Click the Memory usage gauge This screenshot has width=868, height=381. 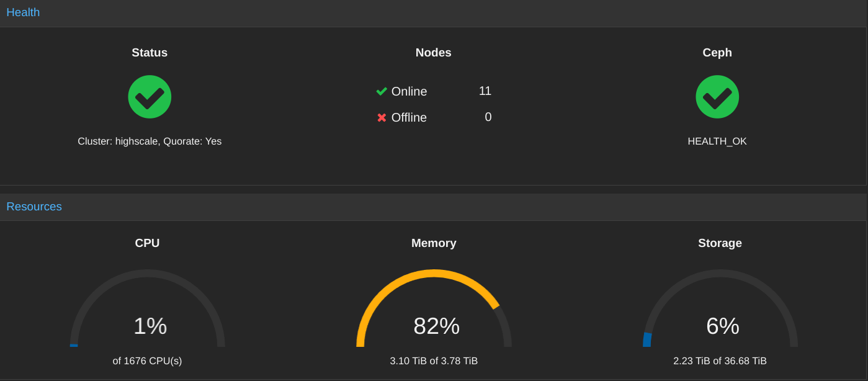pyautogui.click(x=434, y=316)
